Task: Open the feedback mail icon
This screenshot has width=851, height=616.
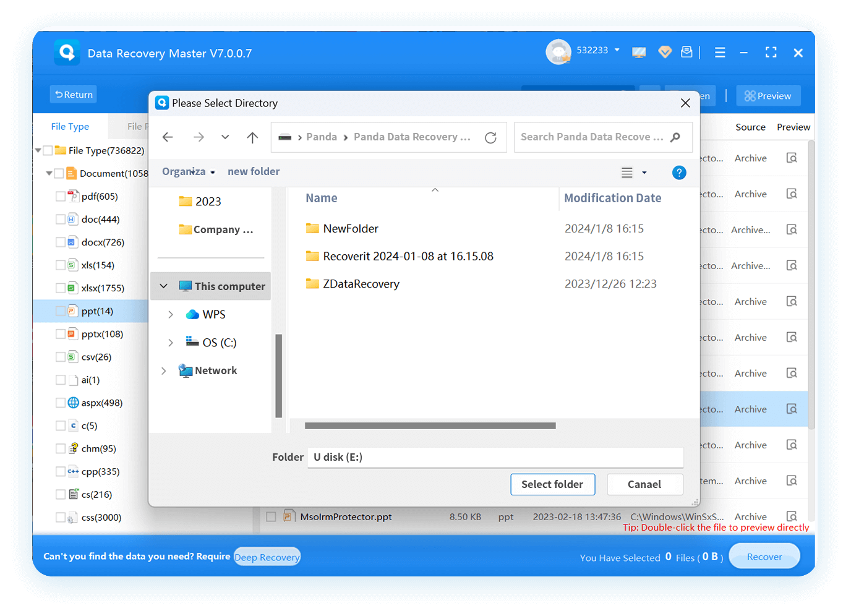Action: click(686, 52)
